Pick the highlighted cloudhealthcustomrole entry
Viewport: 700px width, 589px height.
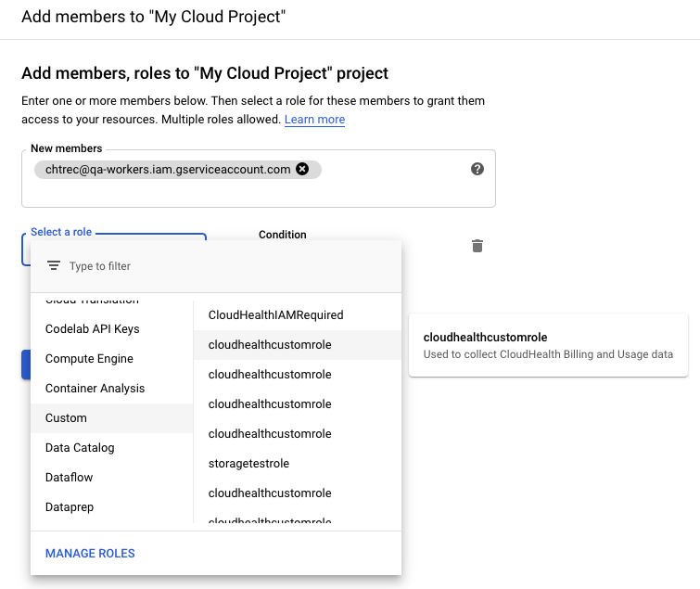point(270,345)
